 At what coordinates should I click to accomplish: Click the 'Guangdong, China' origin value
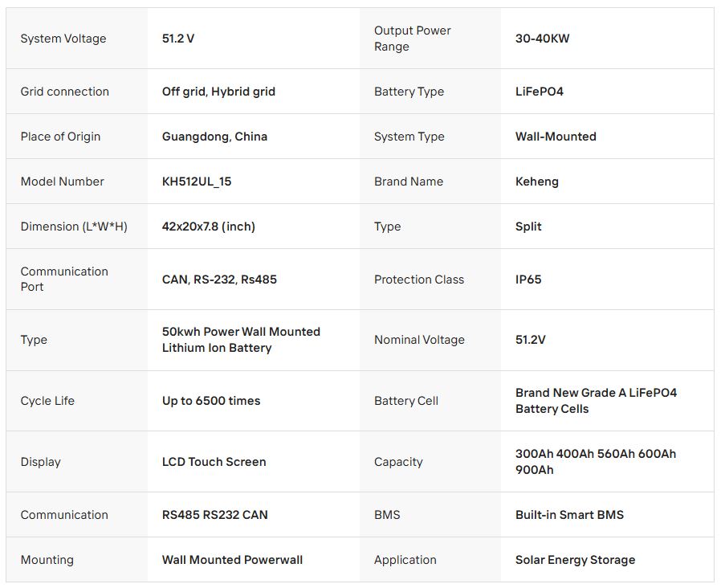click(x=214, y=137)
